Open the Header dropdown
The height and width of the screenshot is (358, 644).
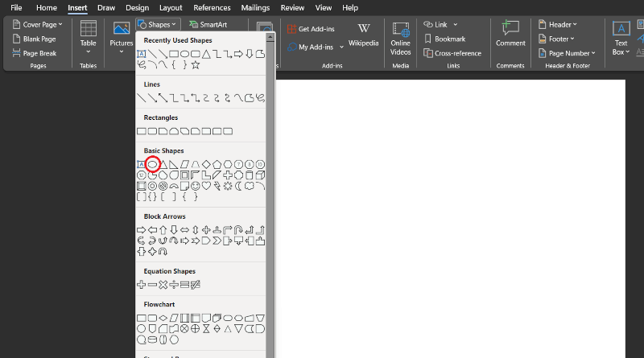(559, 25)
